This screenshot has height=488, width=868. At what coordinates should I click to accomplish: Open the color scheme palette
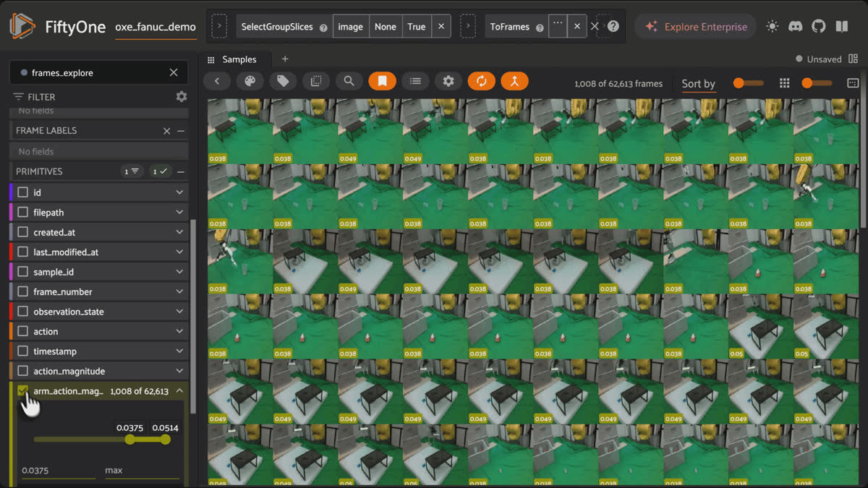[x=250, y=81]
